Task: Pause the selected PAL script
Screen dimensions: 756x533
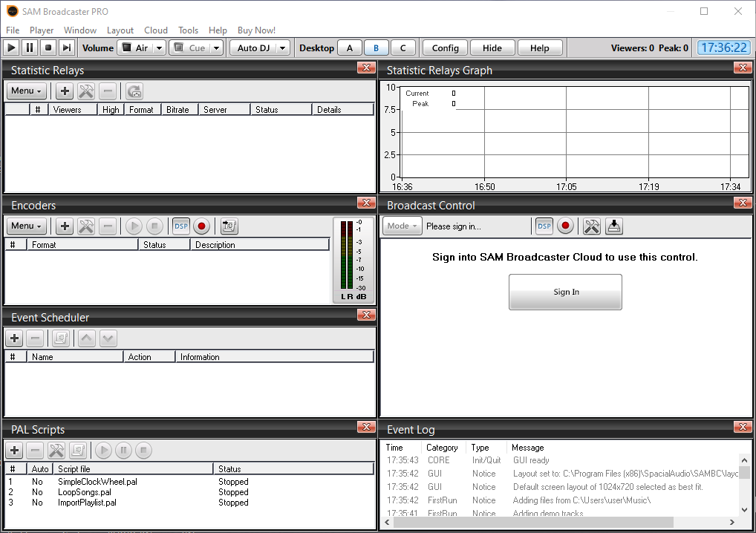Action: point(123,450)
